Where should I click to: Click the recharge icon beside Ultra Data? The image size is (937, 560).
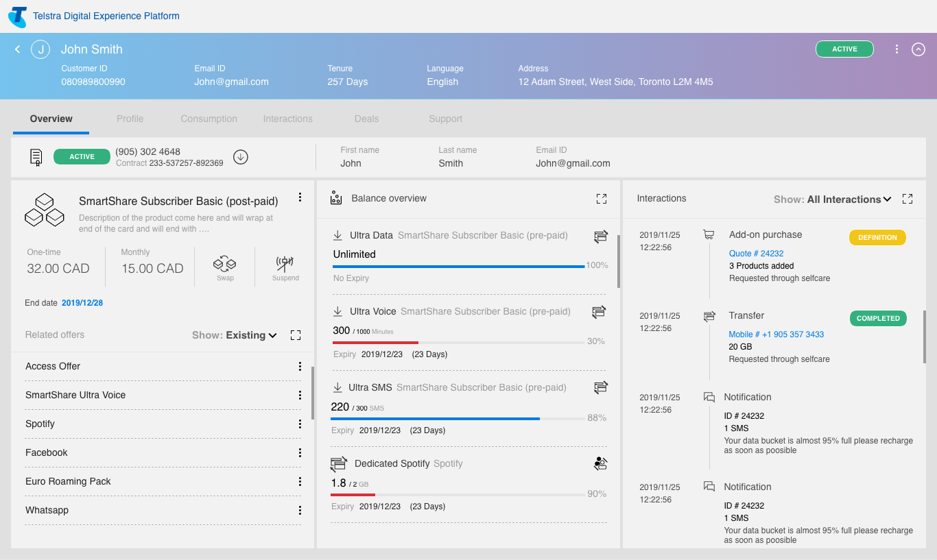[x=600, y=236]
